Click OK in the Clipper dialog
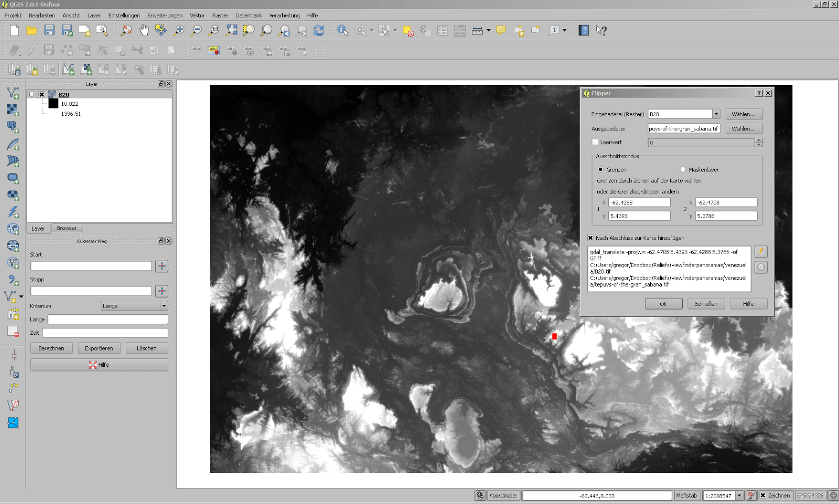The image size is (839, 504). point(663,304)
